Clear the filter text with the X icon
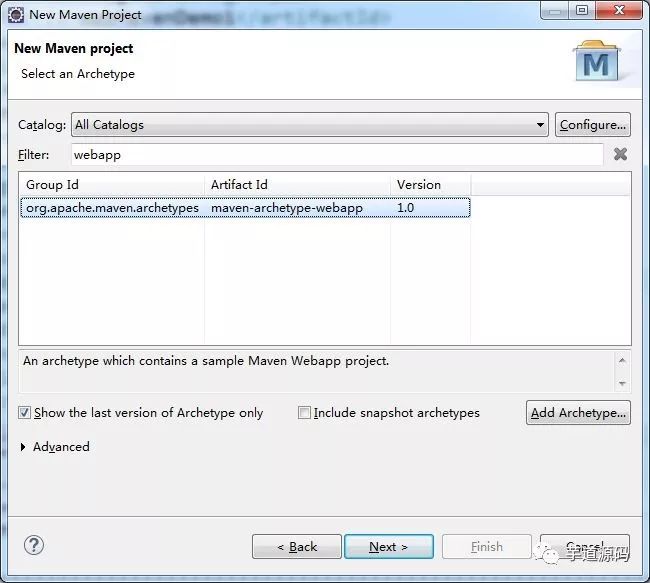650x583 pixels. click(x=620, y=154)
